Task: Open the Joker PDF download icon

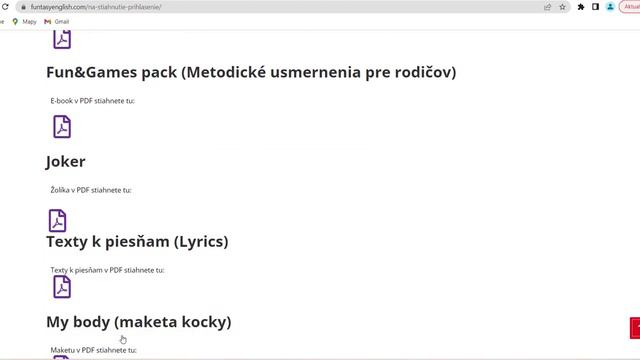Action: tap(58, 220)
